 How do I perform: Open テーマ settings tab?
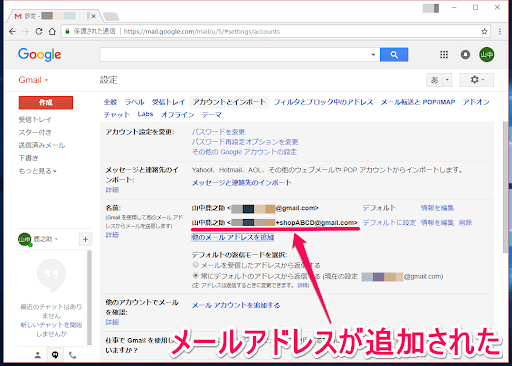(x=212, y=115)
